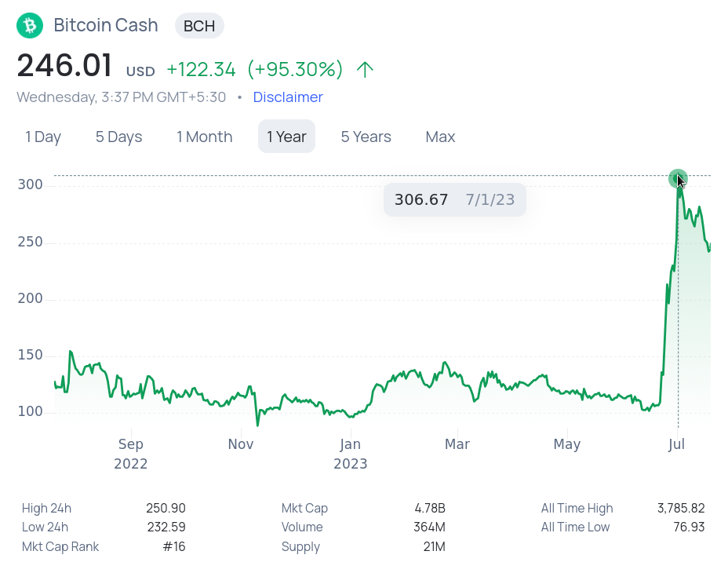Click the USD currency label

click(x=140, y=71)
